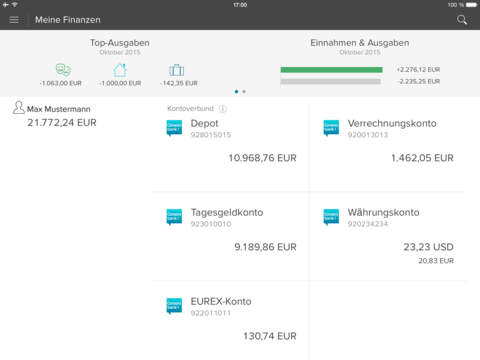Screen dimensions: 480x360
Task: Tap the Tagesgeldkonto bank logo
Action: coord(174,217)
